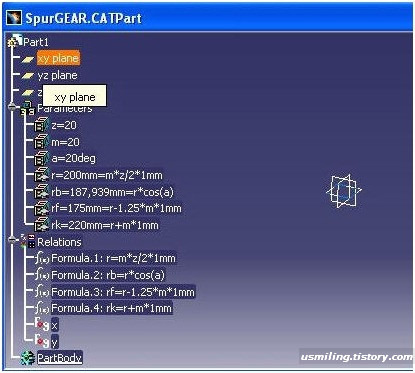Click the icon beside rb=187,939mm parameter
This screenshot has width=415, height=373.
pyautogui.click(x=41, y=192)
